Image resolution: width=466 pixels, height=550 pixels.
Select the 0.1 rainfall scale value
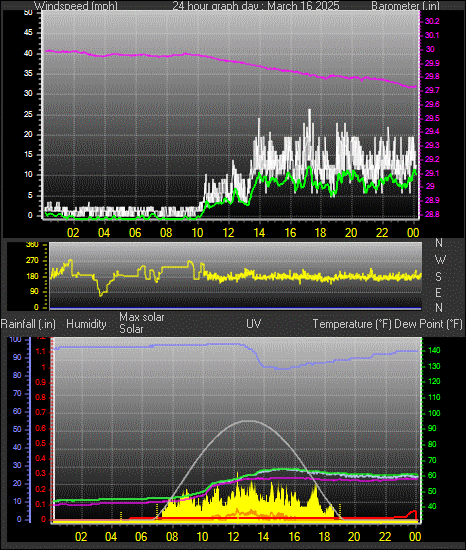(41, 504)
